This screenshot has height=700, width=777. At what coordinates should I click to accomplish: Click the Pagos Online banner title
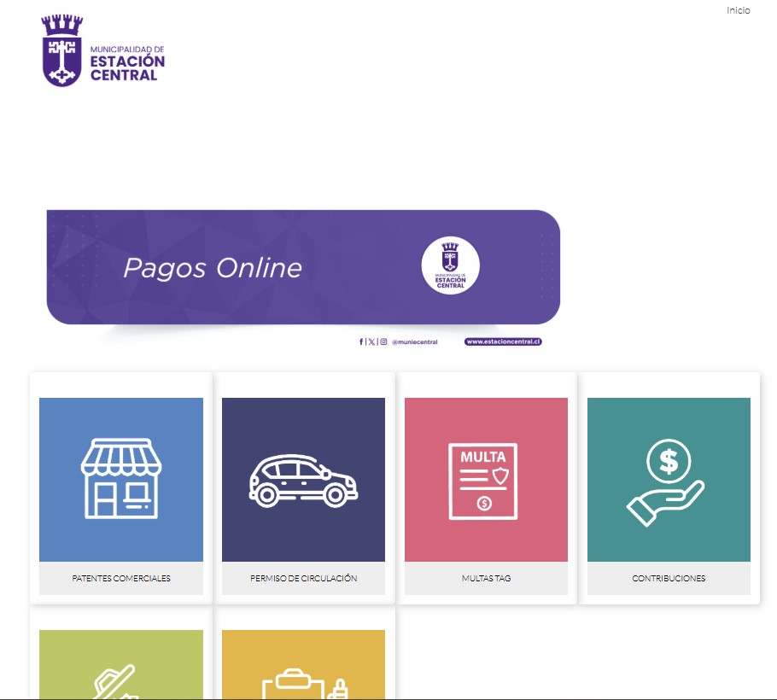[x=213, y=268]
